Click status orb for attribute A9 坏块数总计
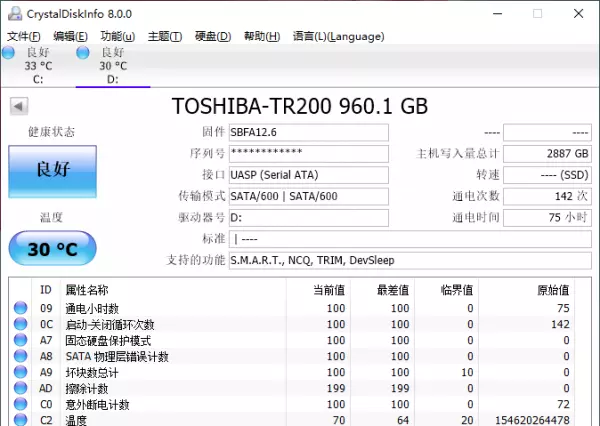This screenshot has height=426, width=600. [x=21, y=372]
